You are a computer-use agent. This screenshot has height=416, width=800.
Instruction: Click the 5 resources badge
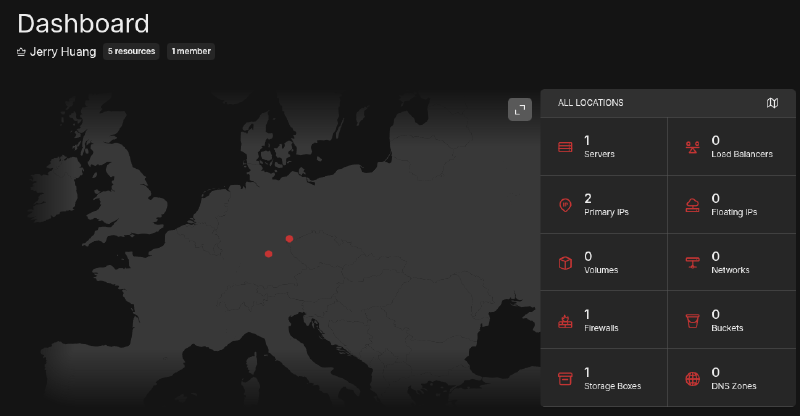pyautogui.click(x=131, y=51)
